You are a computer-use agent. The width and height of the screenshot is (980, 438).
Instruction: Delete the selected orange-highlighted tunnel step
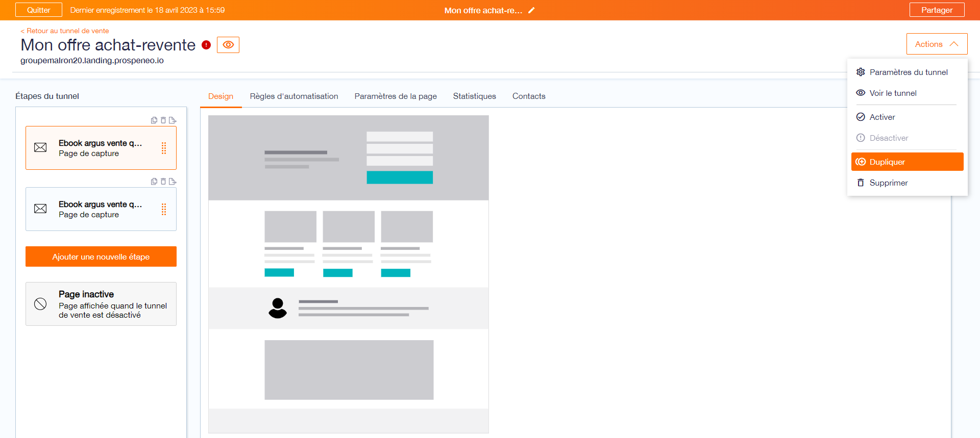[163, 120]
